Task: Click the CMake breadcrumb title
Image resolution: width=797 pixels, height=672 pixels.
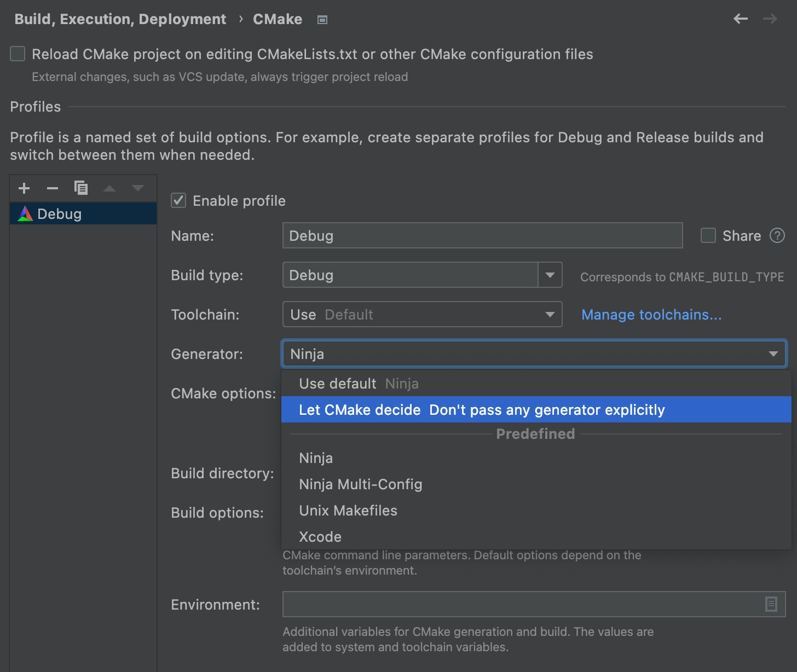Action: tap(278, 19)
